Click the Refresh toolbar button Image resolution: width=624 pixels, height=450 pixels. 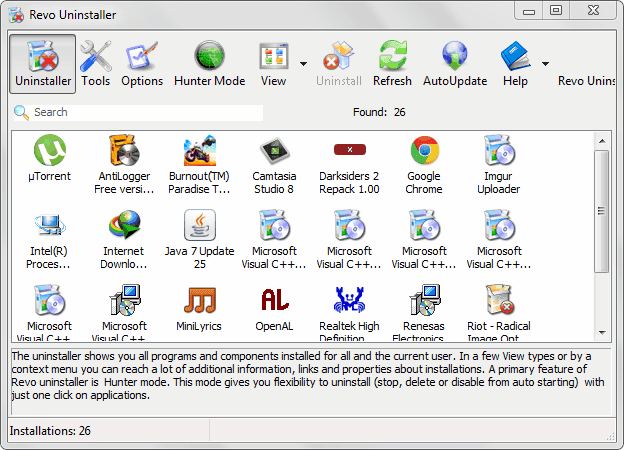click(x=392, y=64)
